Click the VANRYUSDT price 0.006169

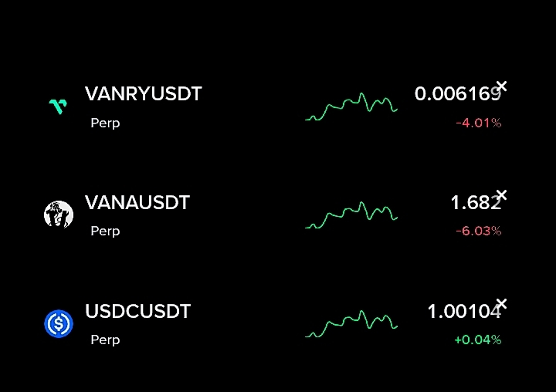coord(456,95)
